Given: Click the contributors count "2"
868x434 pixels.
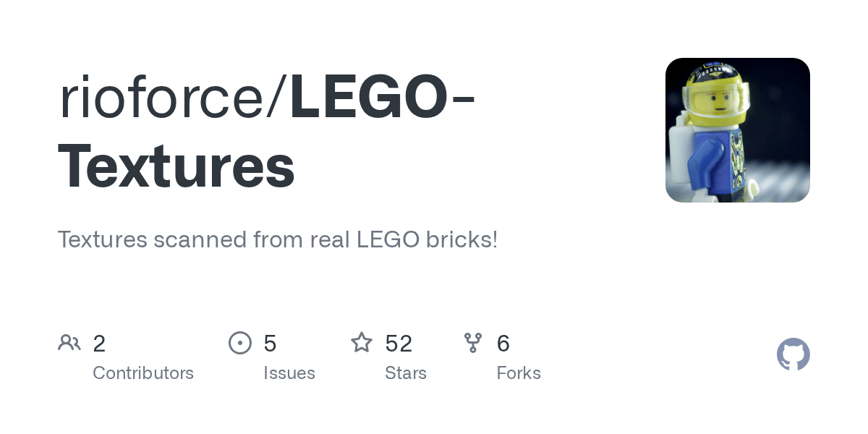Looking at the screenshot, I should (x=99, y=344).
